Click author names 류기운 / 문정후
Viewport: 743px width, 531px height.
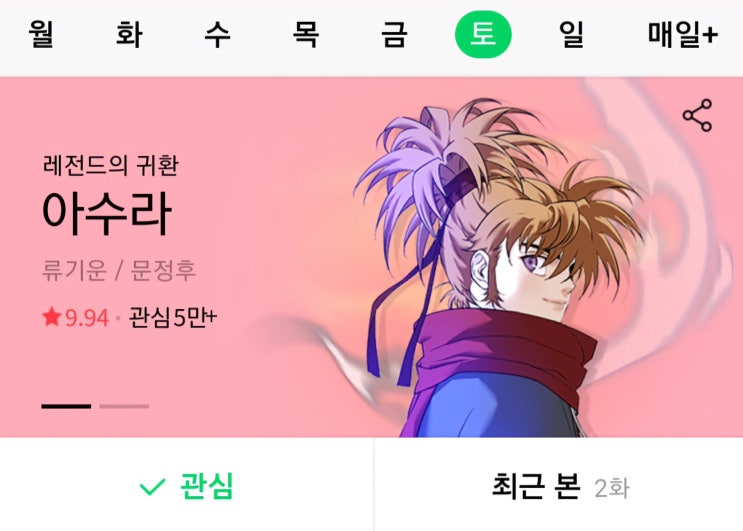(x=119, y=270)
